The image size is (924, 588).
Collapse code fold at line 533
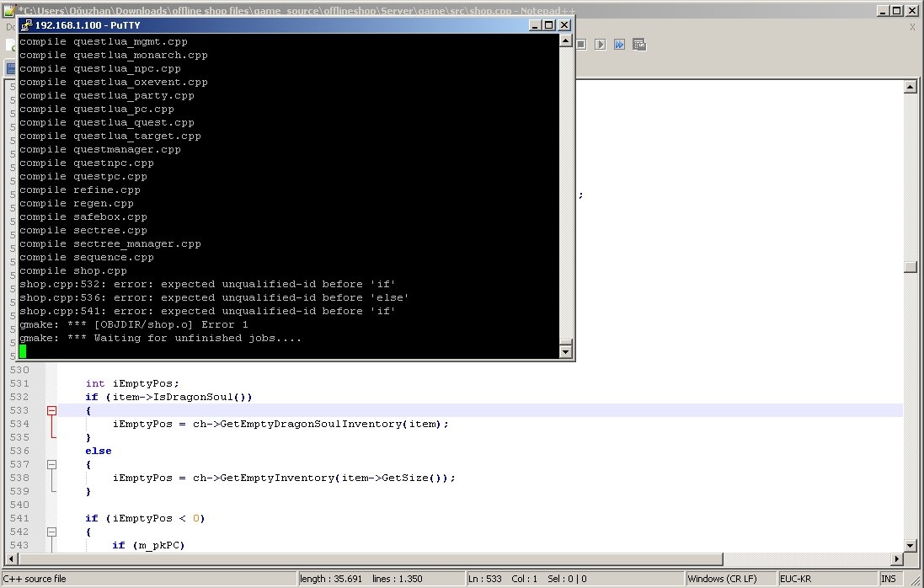coord(52,410)
